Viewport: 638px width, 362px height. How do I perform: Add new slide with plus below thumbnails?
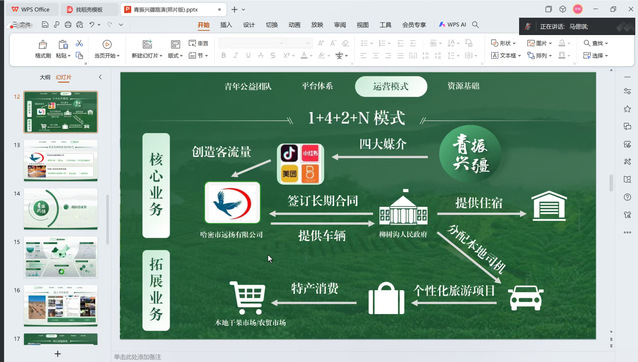point(58,354)
